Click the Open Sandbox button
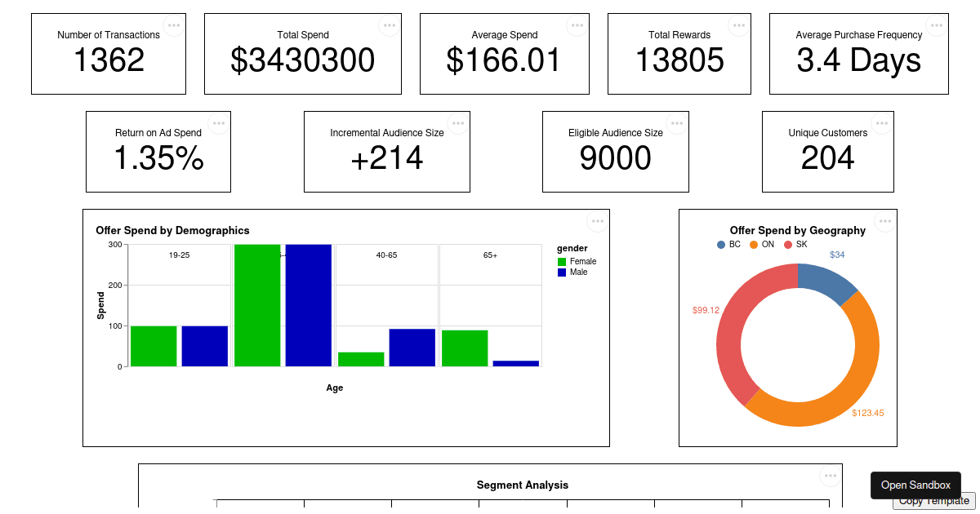 click(x=915, y=485)
